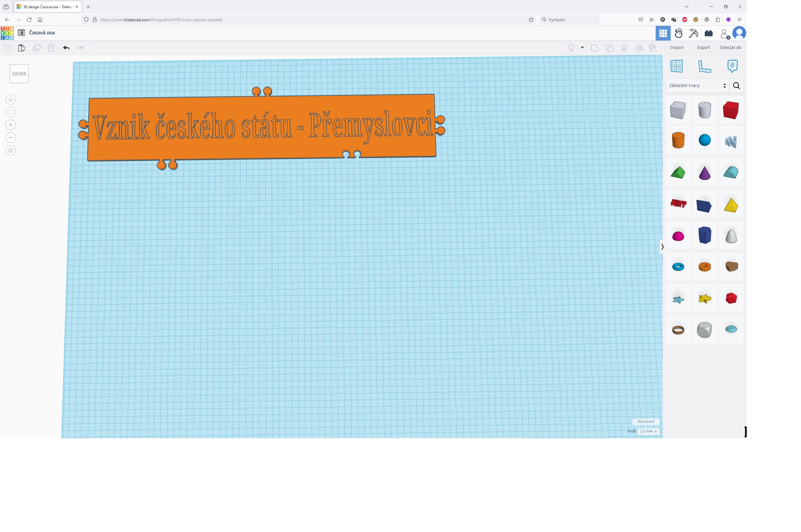Select the Ruler tool icon
801x532 pixels.
(x=704, y=66)
